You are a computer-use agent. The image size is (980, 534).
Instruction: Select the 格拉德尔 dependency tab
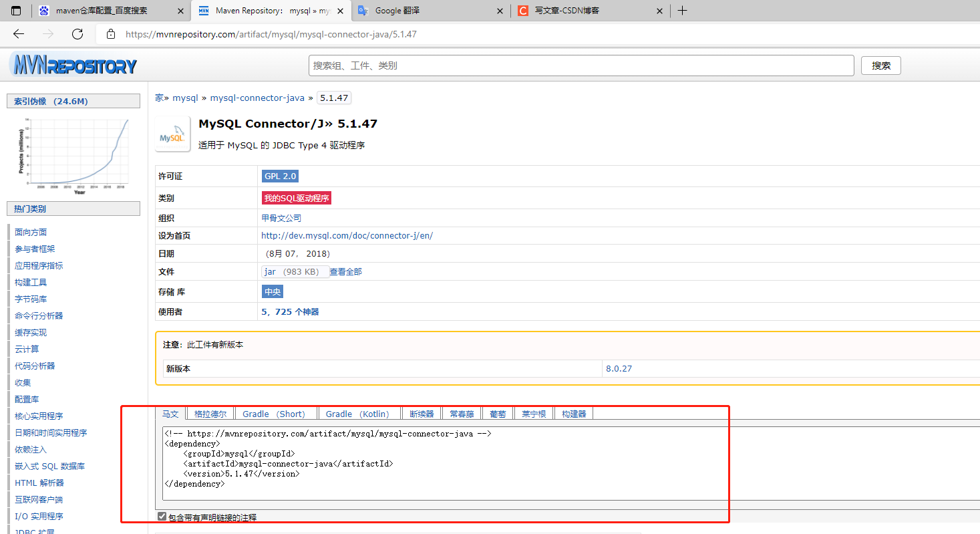click(210, 414)
